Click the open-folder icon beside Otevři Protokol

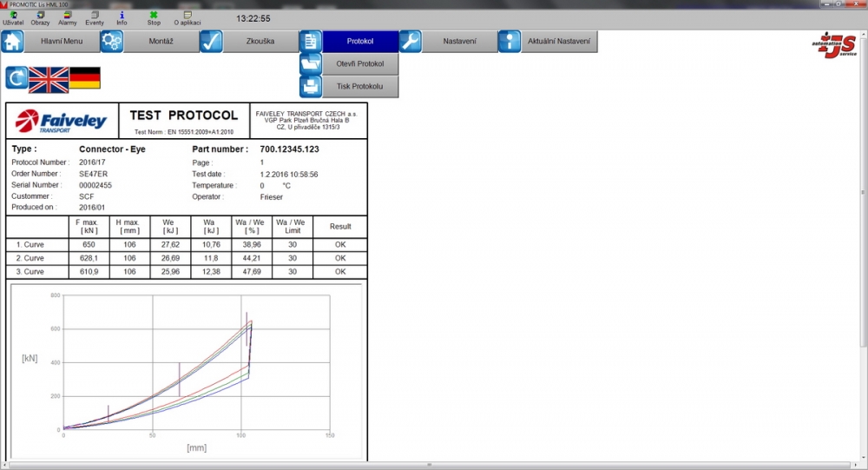coord(311,63)
